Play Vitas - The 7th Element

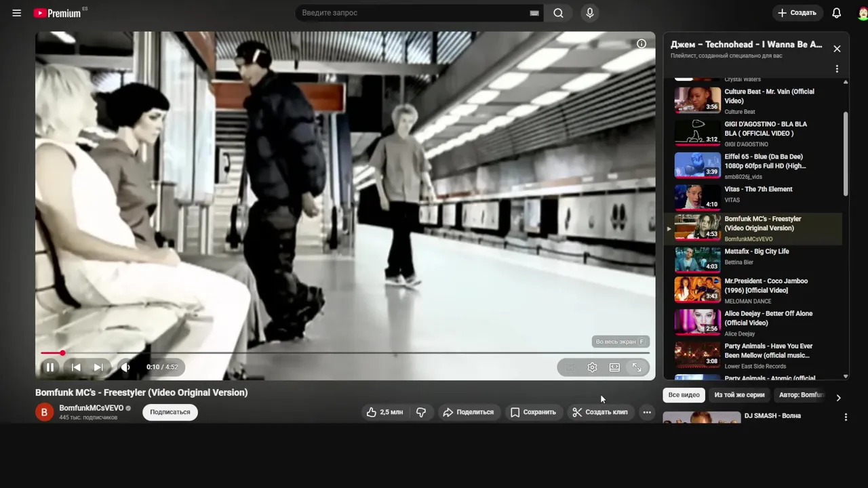pos(753,197)
